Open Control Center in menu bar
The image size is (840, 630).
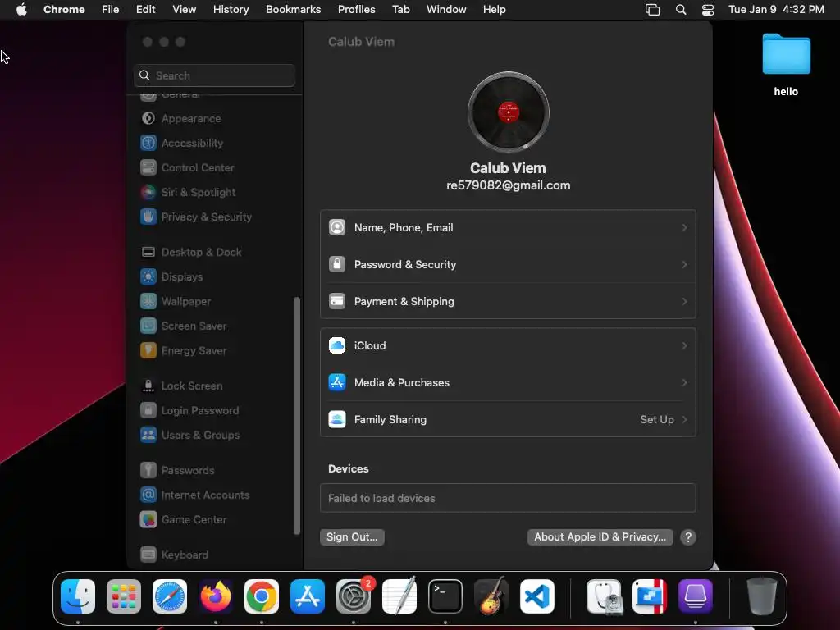(x=708, y=10)
